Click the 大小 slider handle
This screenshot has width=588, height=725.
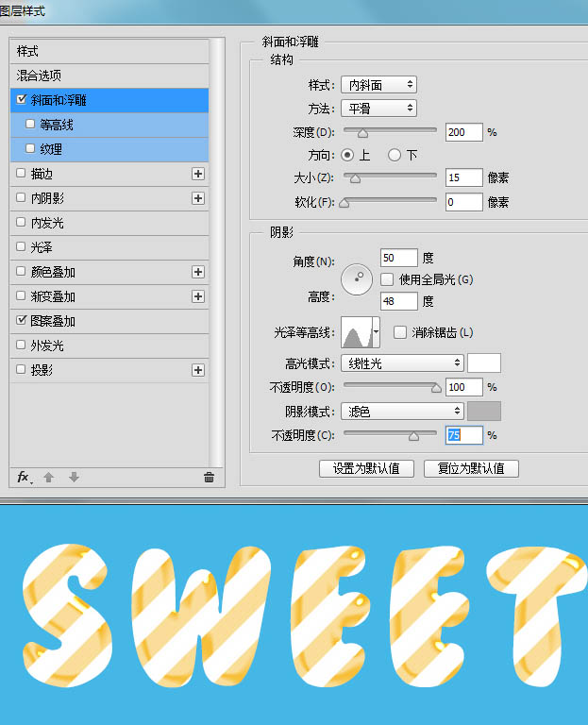(355, 178)
